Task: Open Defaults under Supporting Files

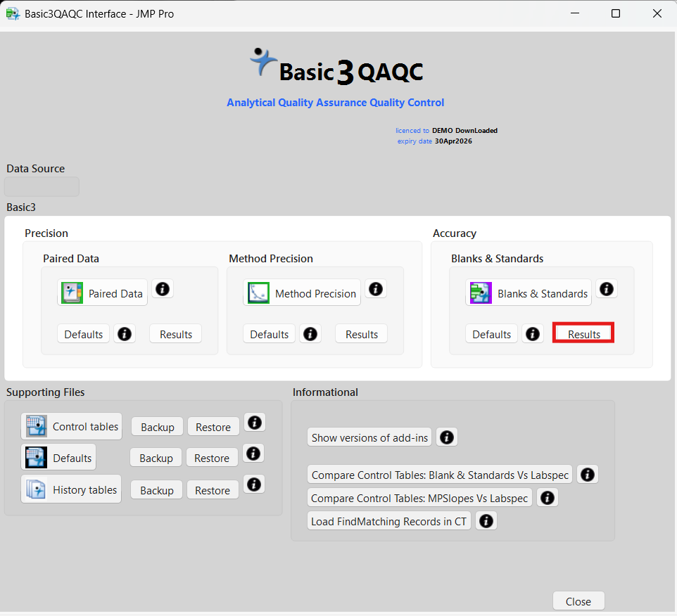Action: (58, 457)
